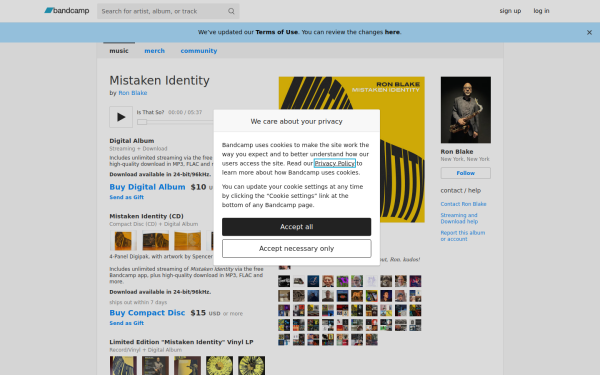Open last supporter avatar in bottom row
The image size is (600, 375).
[372, 339]
